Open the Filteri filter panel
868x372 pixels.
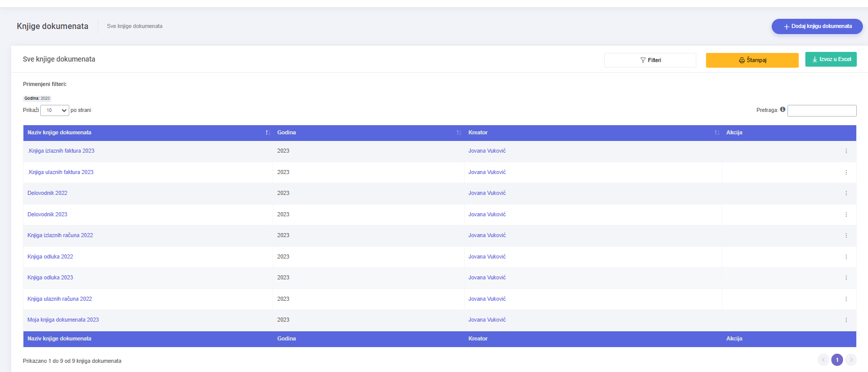tap(650, 60)
